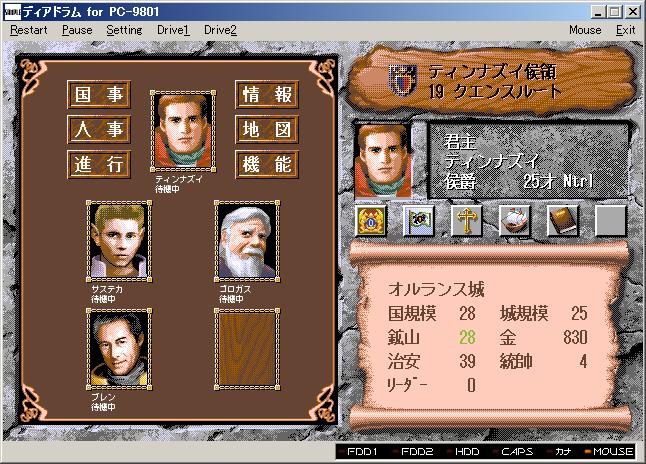Open the Restart menu
This screenshot has height=464, width=646.
tap(29, 30)
